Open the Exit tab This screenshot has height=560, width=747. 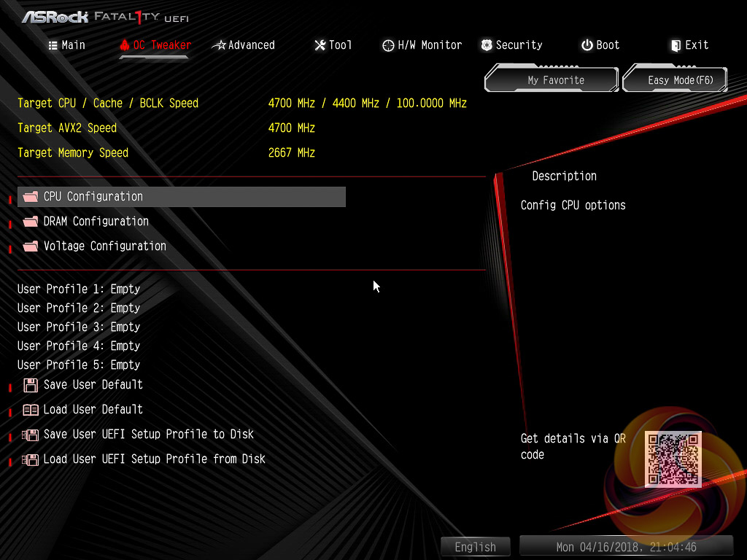coord(689,45)
